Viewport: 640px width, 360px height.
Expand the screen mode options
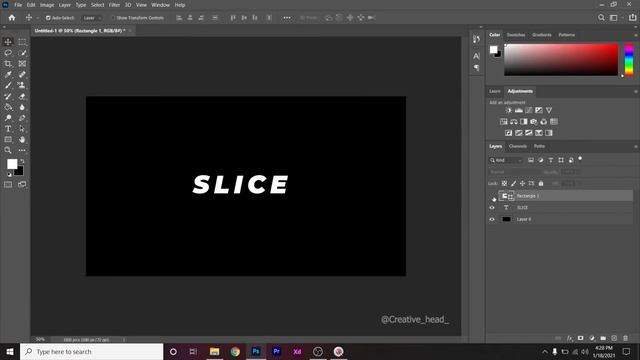tap(22, 184)
